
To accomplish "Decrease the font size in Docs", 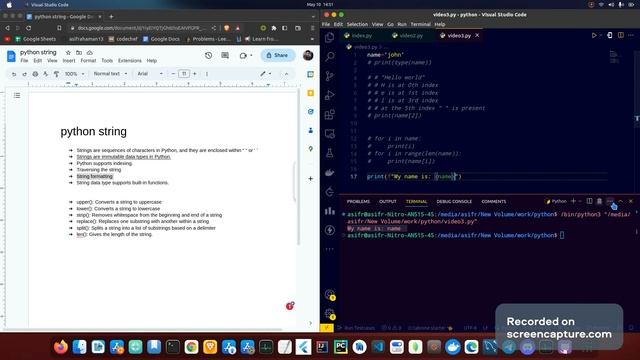I will pyautogui.click(x=173, y=74).
